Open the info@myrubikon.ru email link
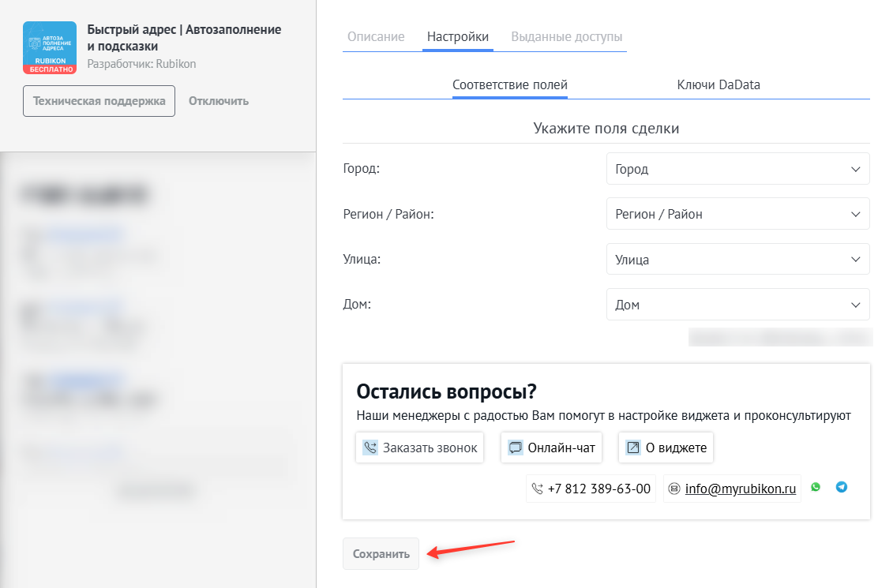893x588 pixels. [x=741, y=489]
